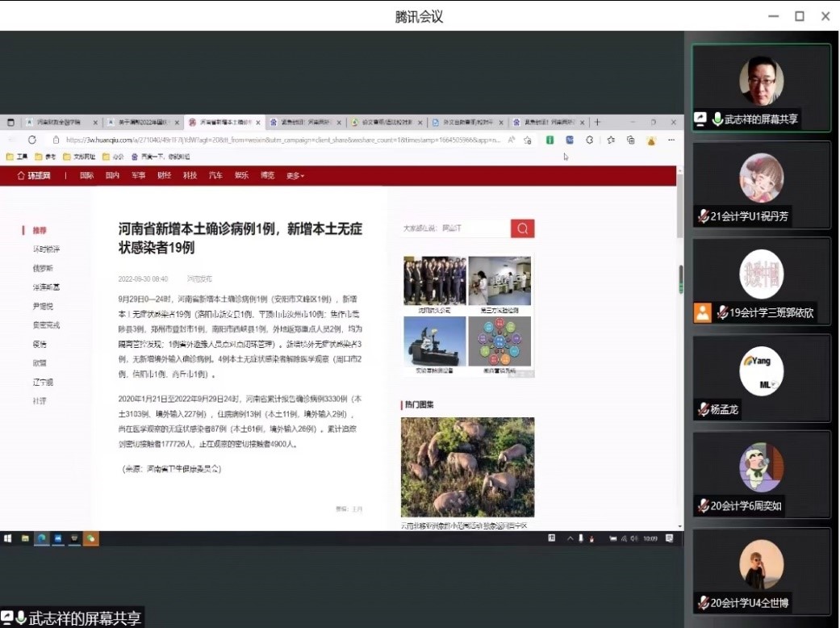Select 尹锡悦 in left sidebar
Viewport: 840px width, 628px height.
[x=43, y=306]
